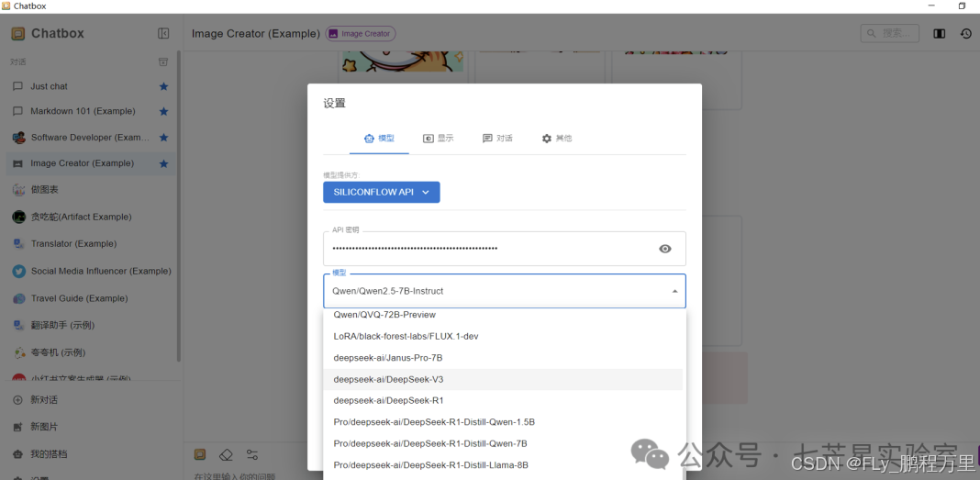Click the Image Creator tag in header
980x480 pixels.
(x=360, y=34)
